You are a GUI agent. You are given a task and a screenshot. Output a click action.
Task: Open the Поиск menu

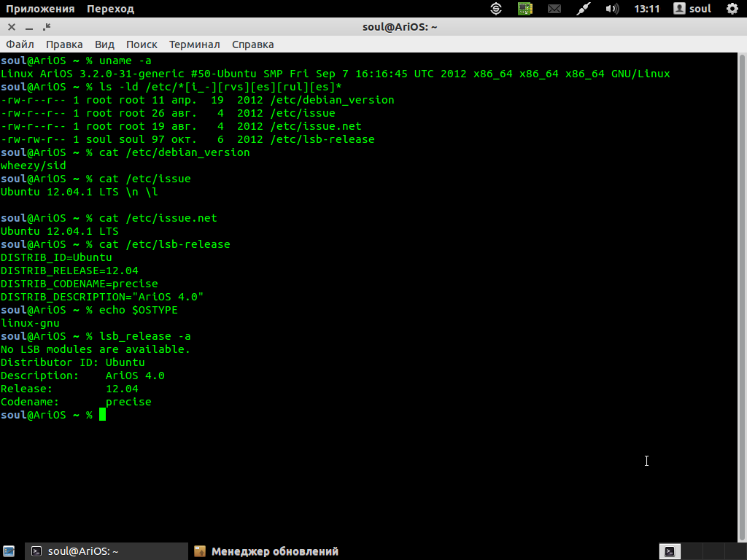142,44
